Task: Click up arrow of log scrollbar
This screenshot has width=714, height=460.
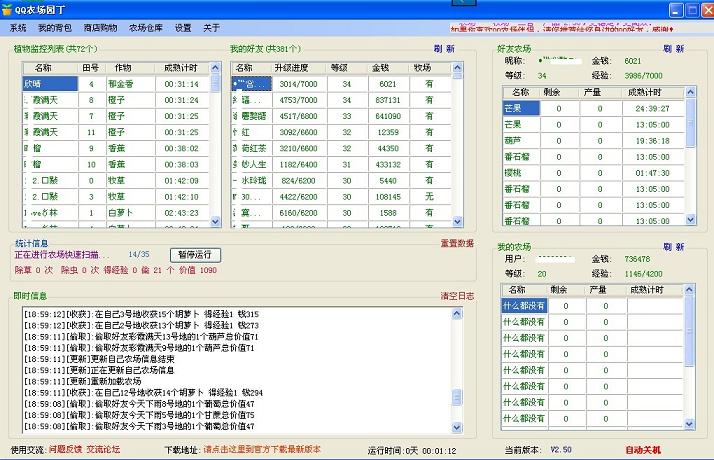Action: pos(457,313)
